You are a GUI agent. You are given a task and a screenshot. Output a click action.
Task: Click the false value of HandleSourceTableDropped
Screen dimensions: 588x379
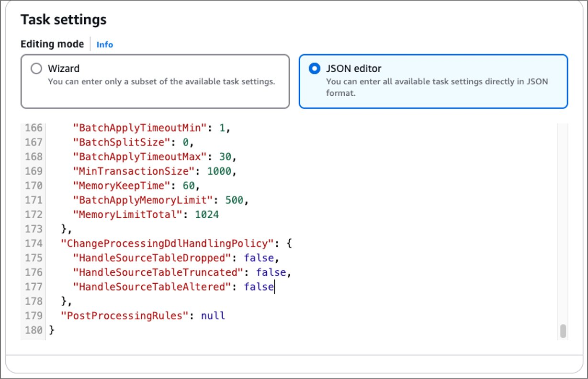click(x=259, y=258)
